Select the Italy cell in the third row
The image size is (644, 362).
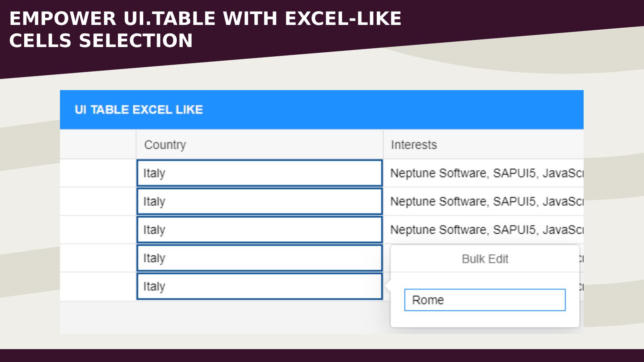[259, 230]
